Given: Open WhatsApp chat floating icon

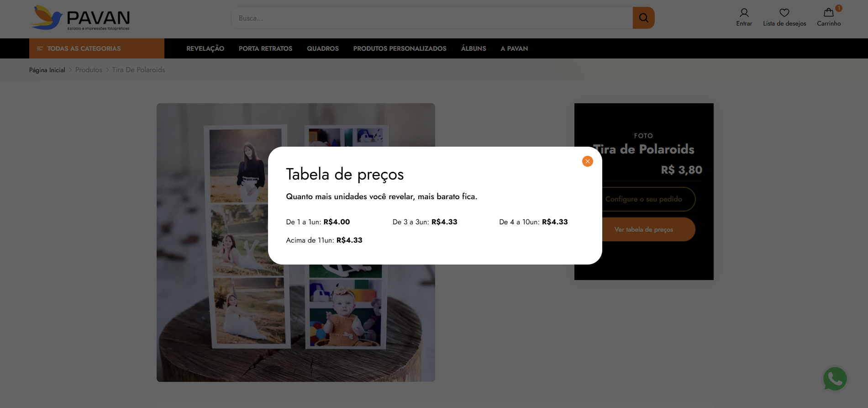Looking at the screenshot, I should 835,379.
